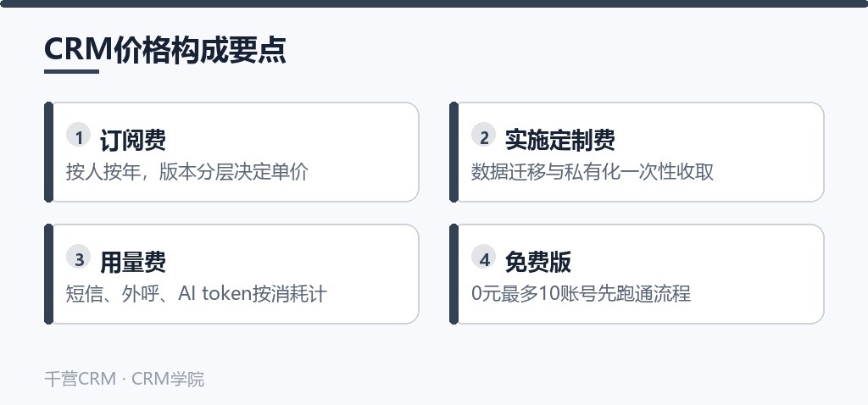Click the number 1 circle badge
868x405 pixels.
(x=78, y=135)
